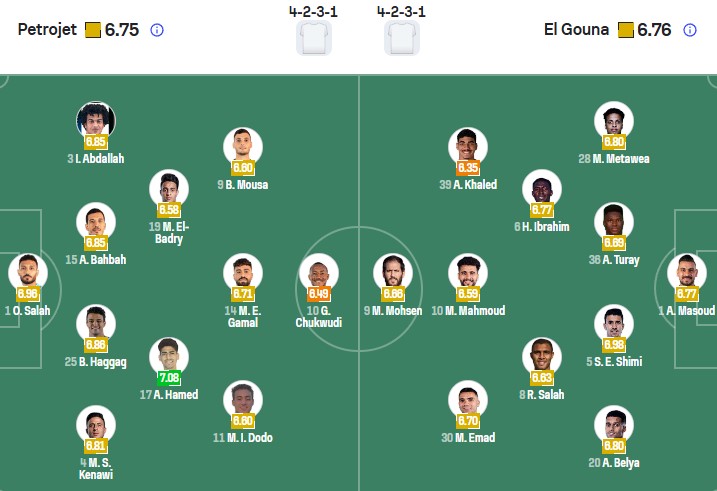Image resolution: width=717 pixels, height=491 pixels.
Task: Click the info icon next to El Gouna rating
Action: [x=690, y=30]
